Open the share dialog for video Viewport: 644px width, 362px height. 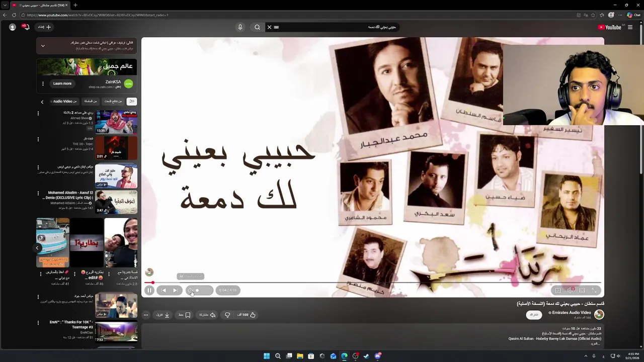207,315
